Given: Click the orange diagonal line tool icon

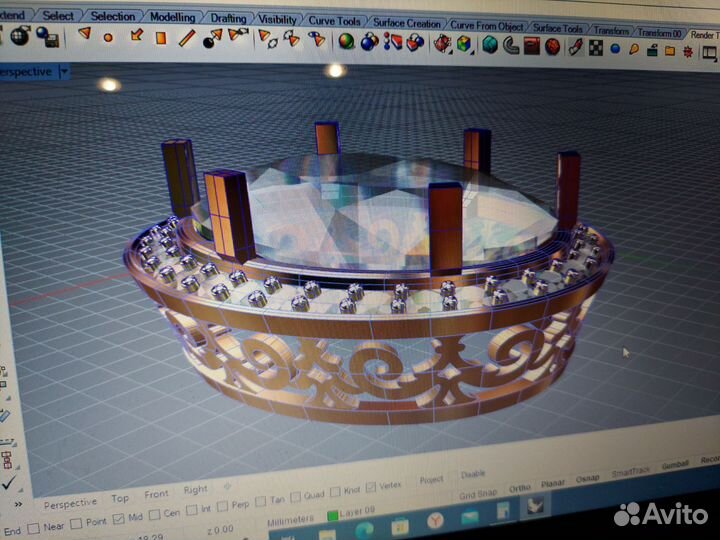Looking at the screenshot, I should point(186,38).
